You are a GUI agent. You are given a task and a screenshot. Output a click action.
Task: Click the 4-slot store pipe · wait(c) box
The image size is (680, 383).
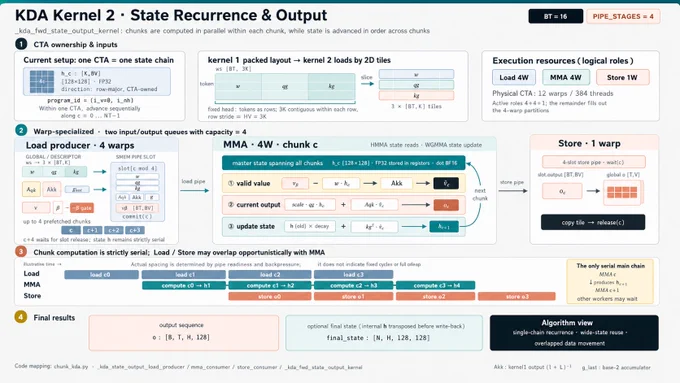point(593,162)
